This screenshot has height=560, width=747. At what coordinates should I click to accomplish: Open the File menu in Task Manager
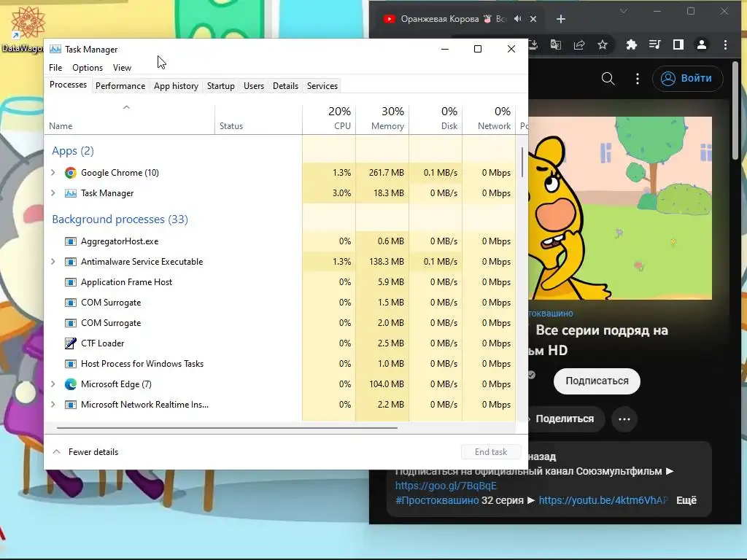coord(55,68)
